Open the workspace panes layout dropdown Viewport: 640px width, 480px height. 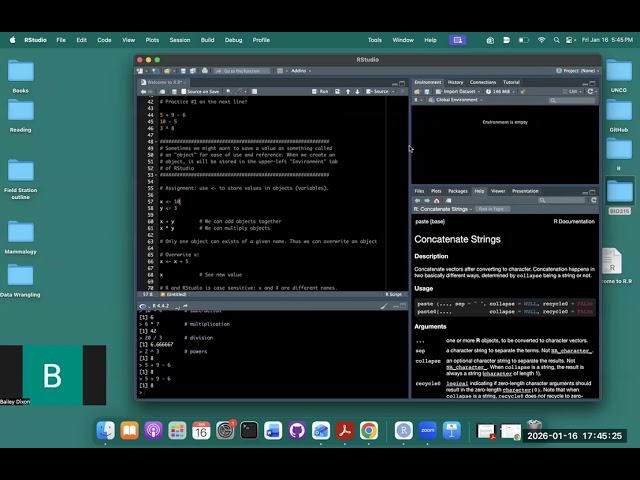[x=282, y=71]
